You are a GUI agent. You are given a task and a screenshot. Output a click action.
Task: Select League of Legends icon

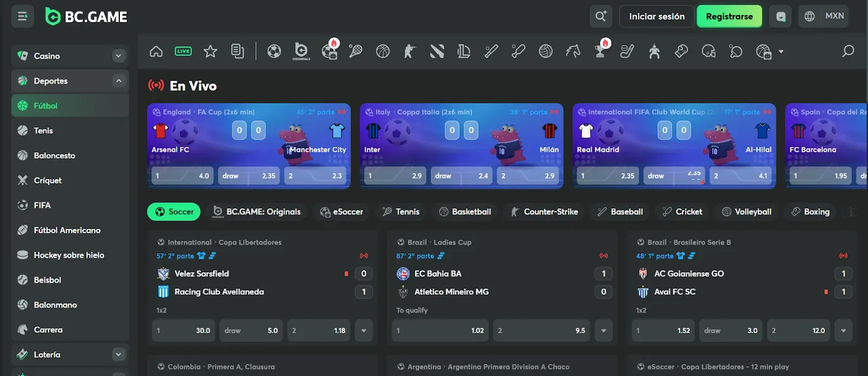click(x=464, y=52)
